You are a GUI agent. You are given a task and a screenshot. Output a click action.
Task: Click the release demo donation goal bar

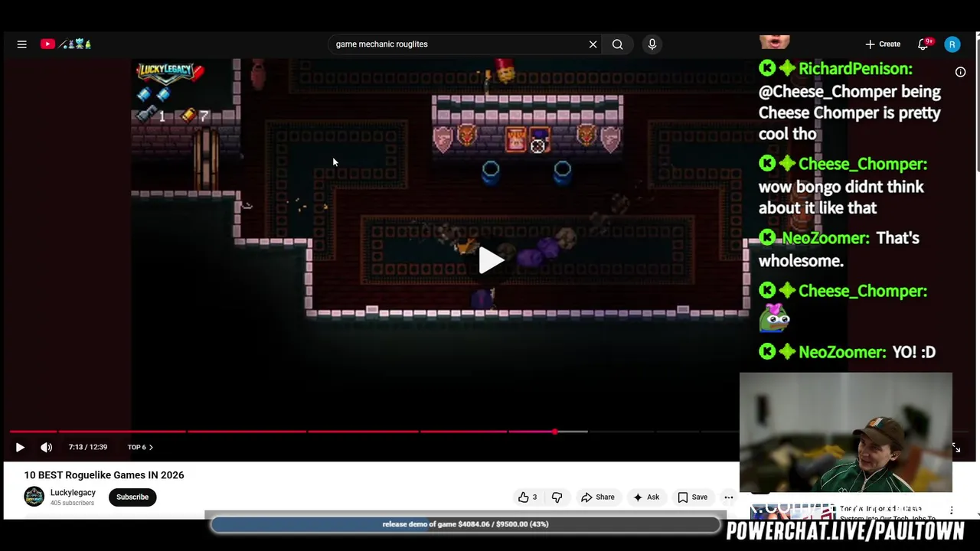465,524
